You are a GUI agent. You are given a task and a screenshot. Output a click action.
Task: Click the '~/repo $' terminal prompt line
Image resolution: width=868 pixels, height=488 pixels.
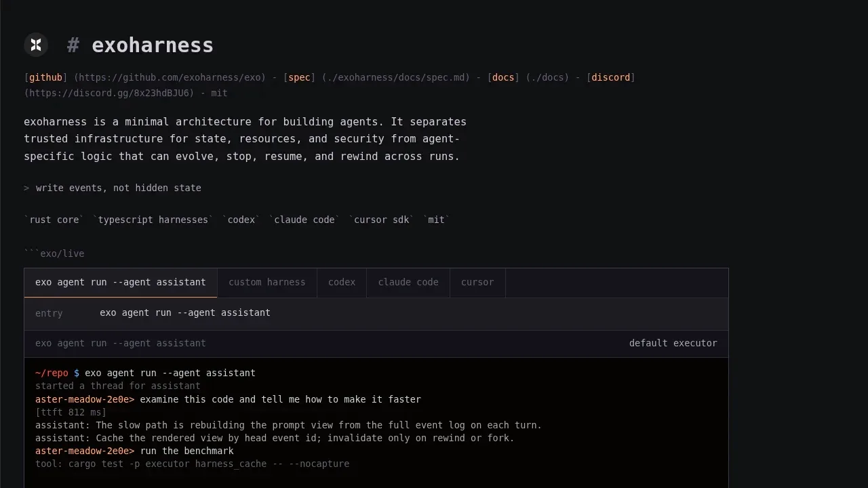click(x=145, y=373)
